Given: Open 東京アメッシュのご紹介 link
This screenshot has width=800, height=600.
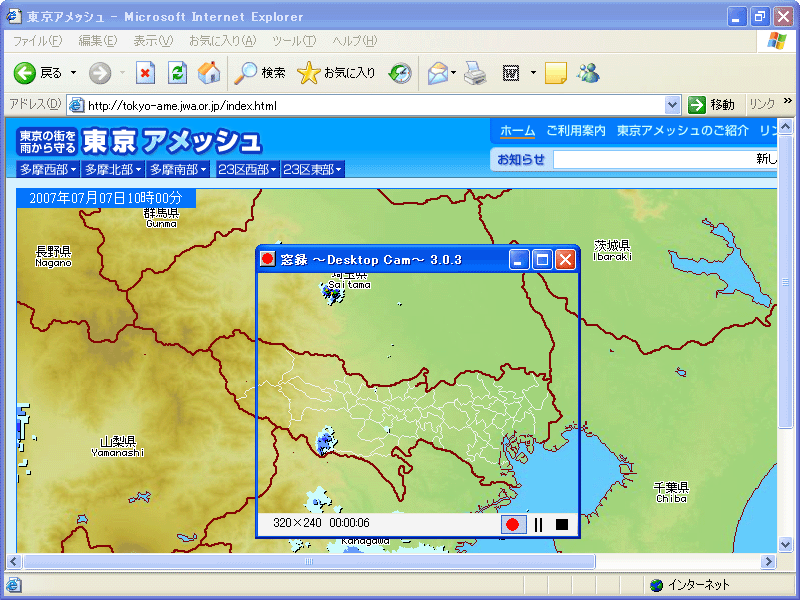Looking at the screenshot, I should point(683,131).
